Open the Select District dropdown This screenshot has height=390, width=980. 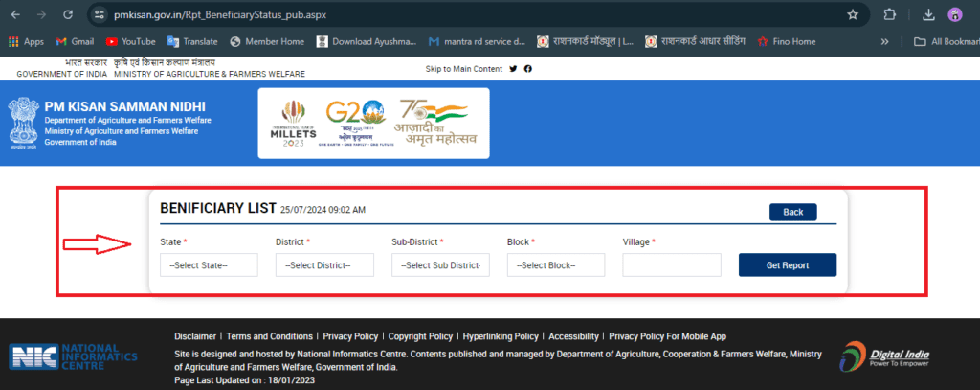click(x=324, y=264)
